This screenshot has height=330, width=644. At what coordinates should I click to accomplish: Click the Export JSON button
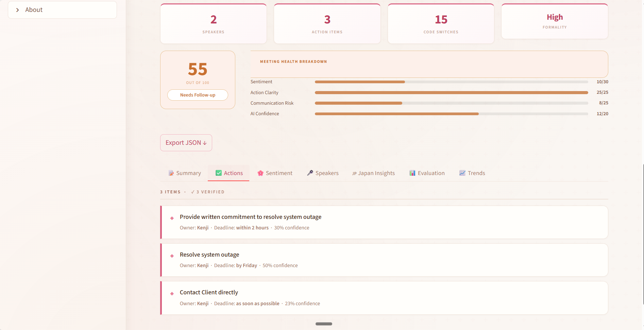(186, 143)
